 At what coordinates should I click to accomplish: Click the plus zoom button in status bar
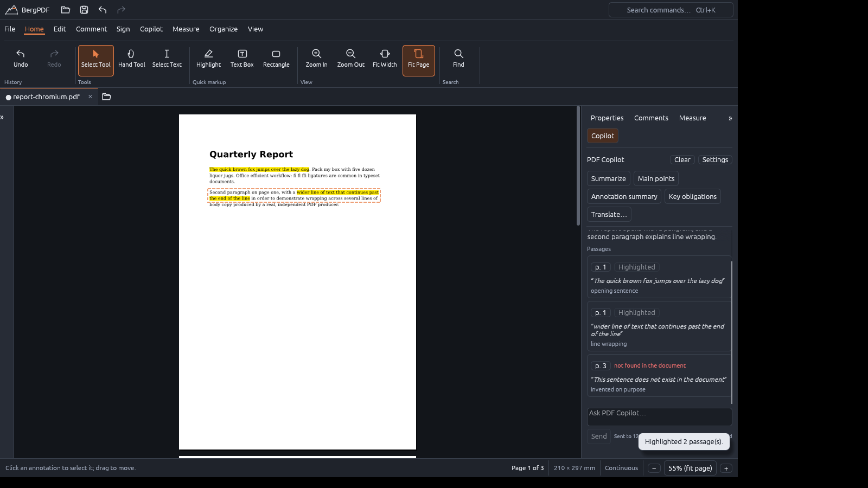point(726,468)
